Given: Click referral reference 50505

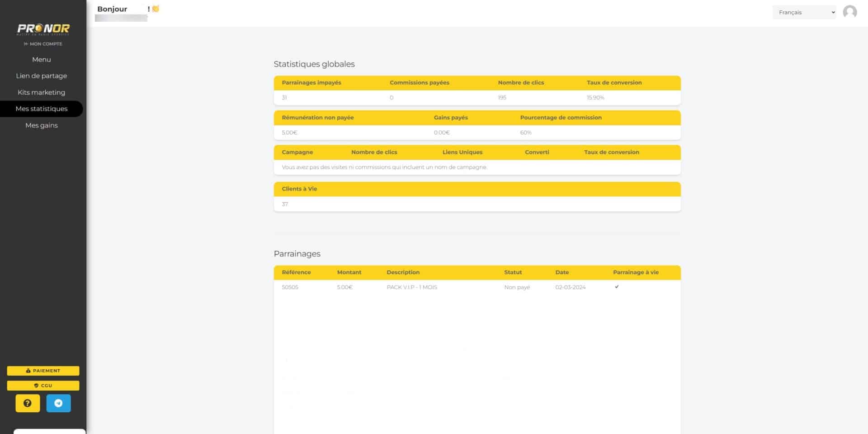Looking at the screenshot, I should pos(290,287).
